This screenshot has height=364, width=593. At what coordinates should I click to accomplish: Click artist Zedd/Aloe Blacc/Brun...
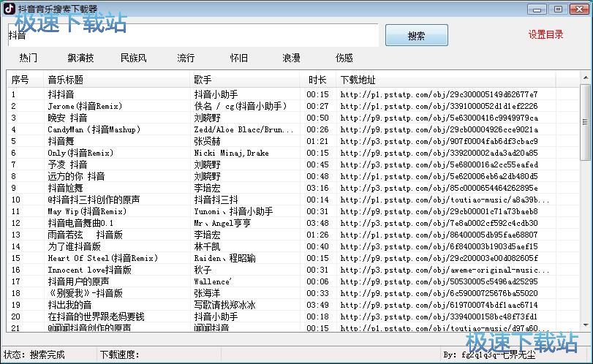click(x=243, y=129)
